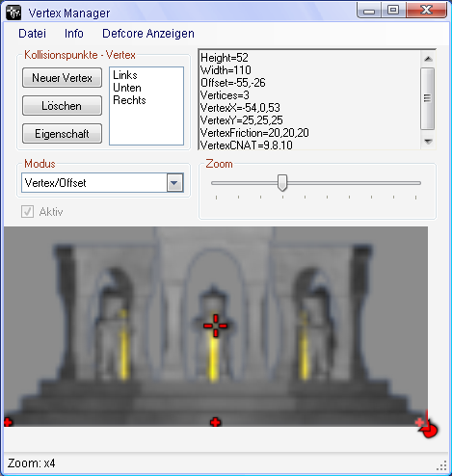Click the scroll up arrow in Defcore text box
This screenshot has height=476, width=452.
[428, 59]
